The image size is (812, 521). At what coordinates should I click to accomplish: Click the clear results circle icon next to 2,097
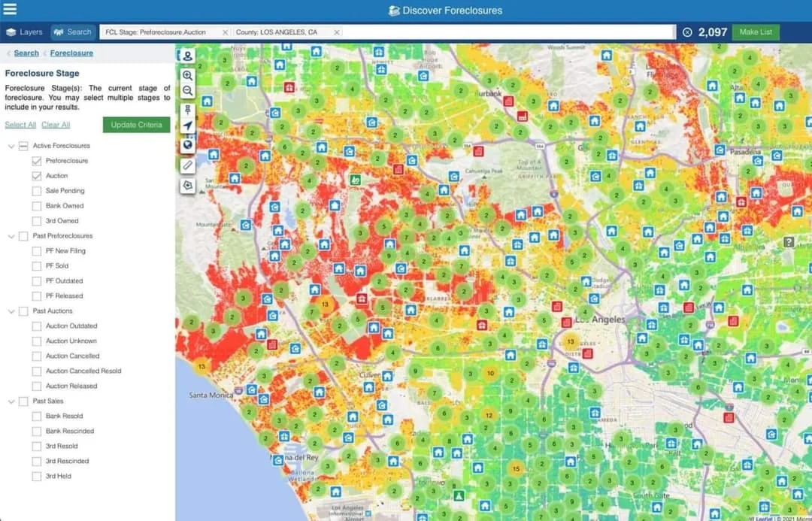pyautogui.click(x=686, y=32)
